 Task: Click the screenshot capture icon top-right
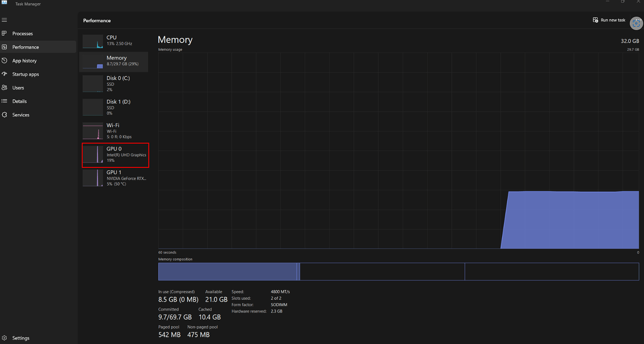pos(636,23)
